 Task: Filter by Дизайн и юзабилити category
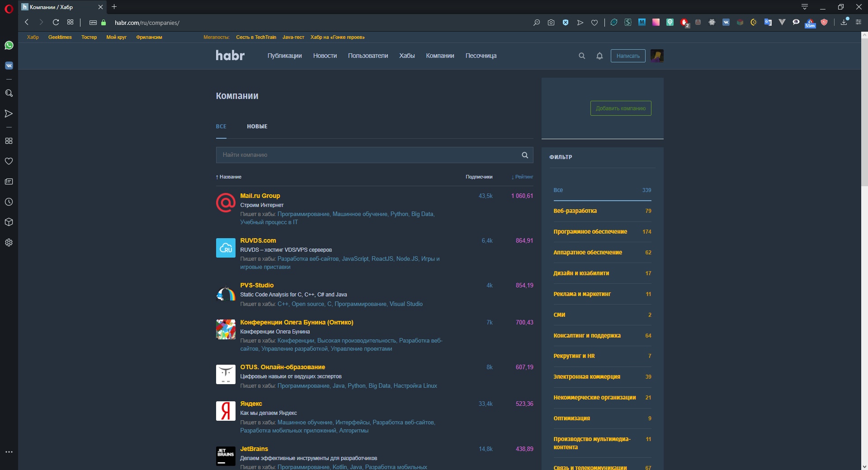(x=602, y=273)
